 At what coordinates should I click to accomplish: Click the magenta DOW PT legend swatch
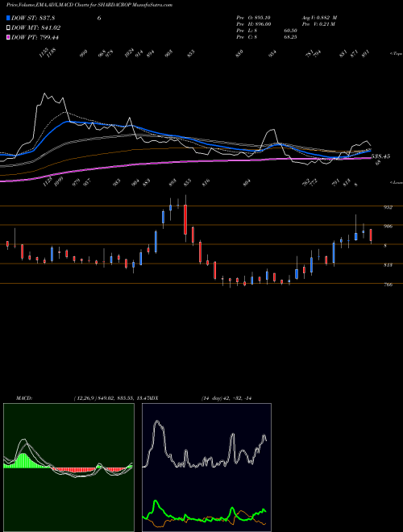click(8, 37)
